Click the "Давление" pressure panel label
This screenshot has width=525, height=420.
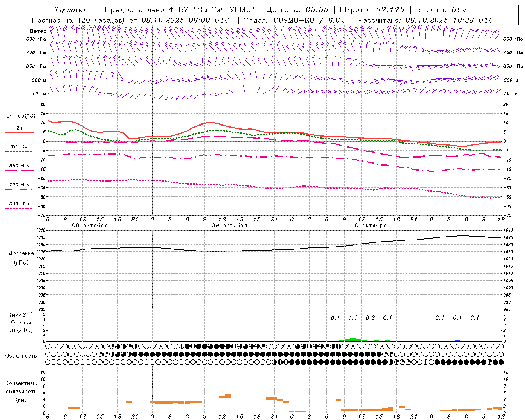point(21,253)
